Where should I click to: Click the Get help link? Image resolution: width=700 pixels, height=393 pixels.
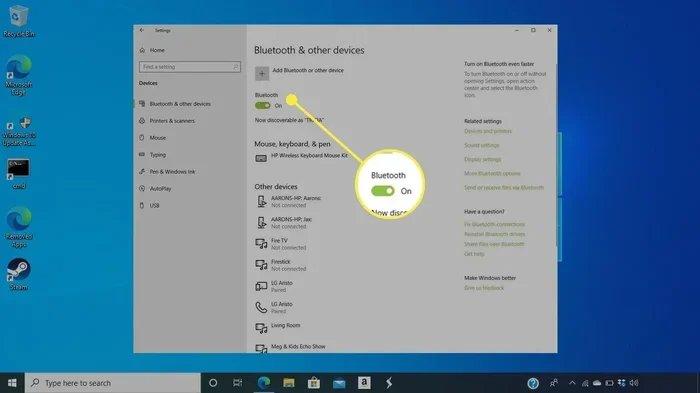click(474, 254)
